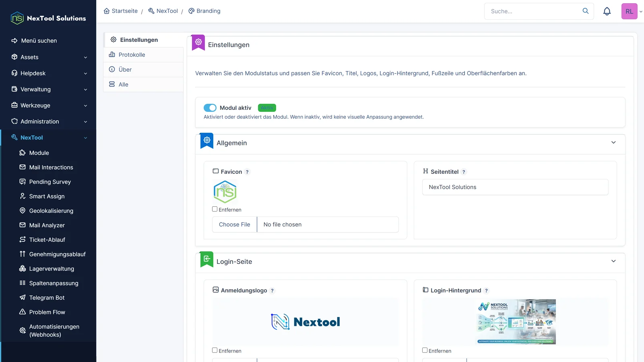
Task: Go to NexTool in the breadcrumb
Action: (163, 11)
